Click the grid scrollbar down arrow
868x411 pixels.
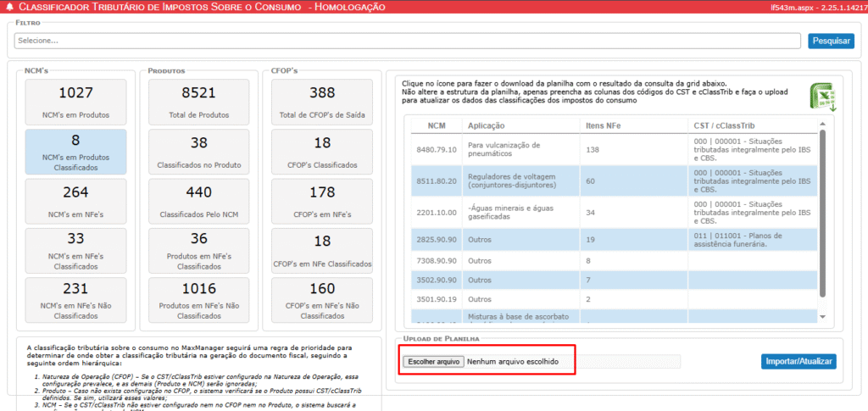[x=821, y=316]
